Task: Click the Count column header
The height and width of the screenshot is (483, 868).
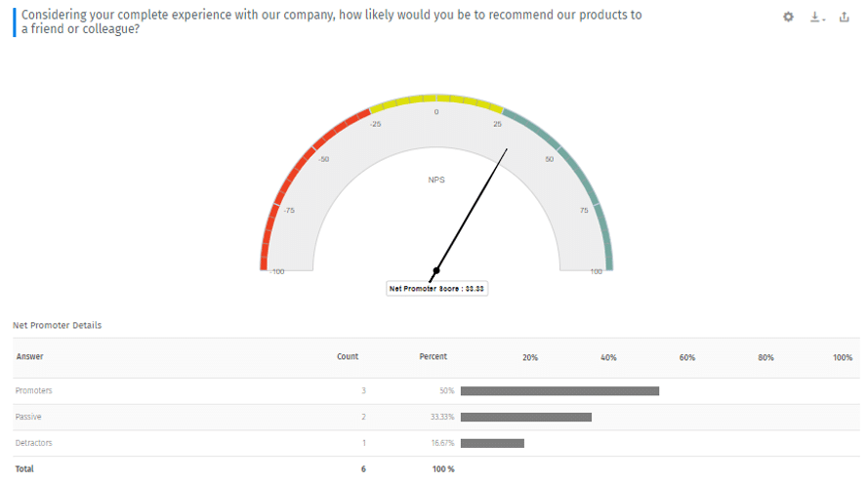Action: pos(348,356)
